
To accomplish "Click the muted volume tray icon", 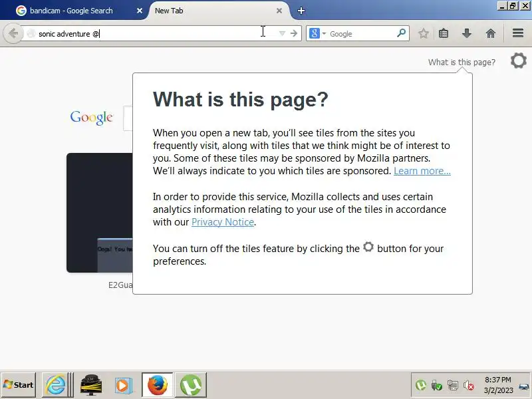I will (469, 385).
